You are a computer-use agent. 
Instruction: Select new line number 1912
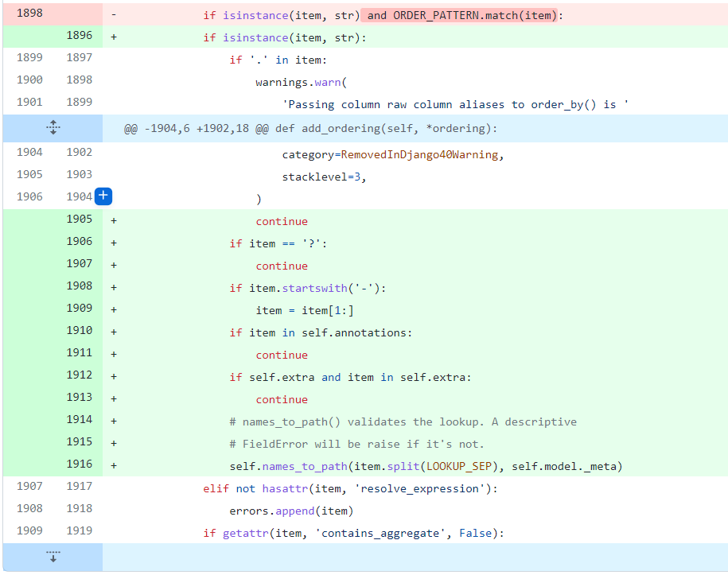[80, 375]
